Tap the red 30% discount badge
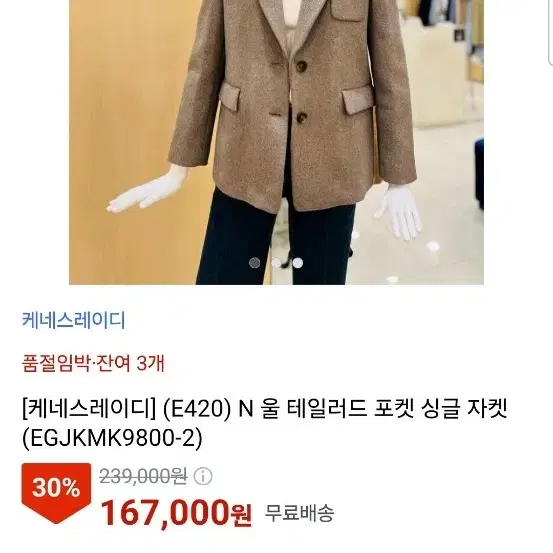Viewport: 553px width, 553px height. (x=56, y=492)
